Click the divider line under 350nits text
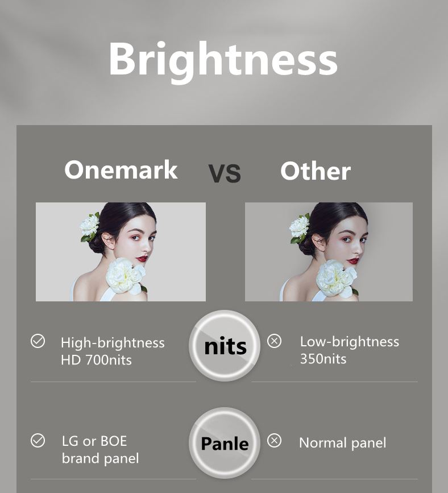Screen dimensions: 448x493 pyautogui.click(x=334, y=382)
